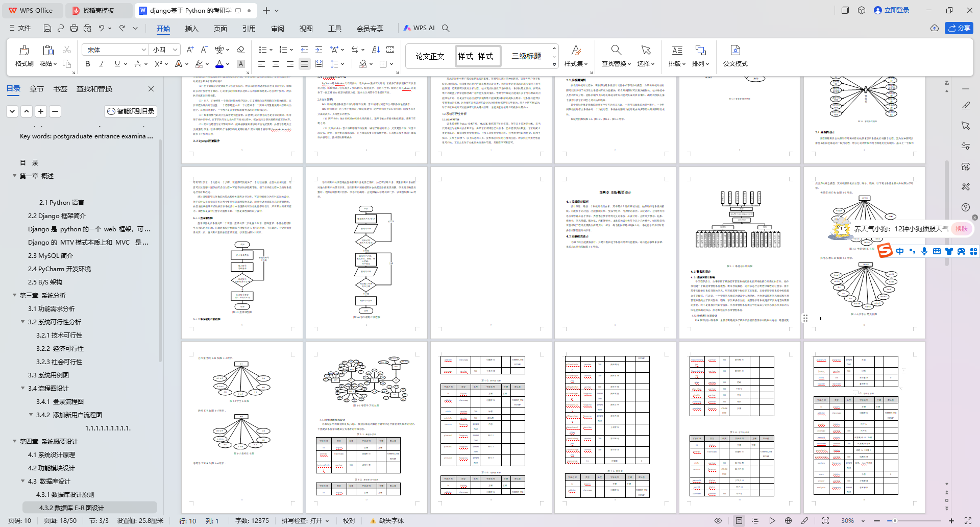Click the Sort text icon

(376, 50)
